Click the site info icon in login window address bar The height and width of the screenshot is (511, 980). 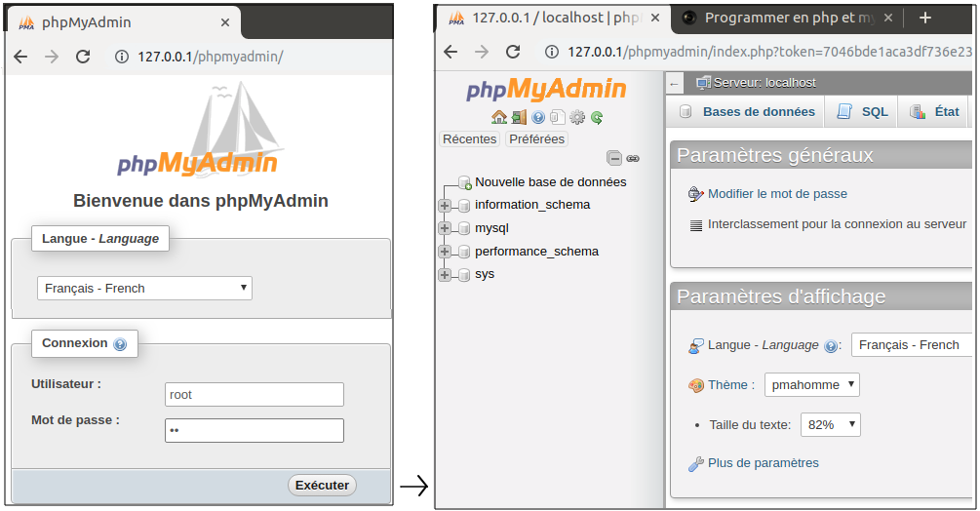(x=122, y=57)
